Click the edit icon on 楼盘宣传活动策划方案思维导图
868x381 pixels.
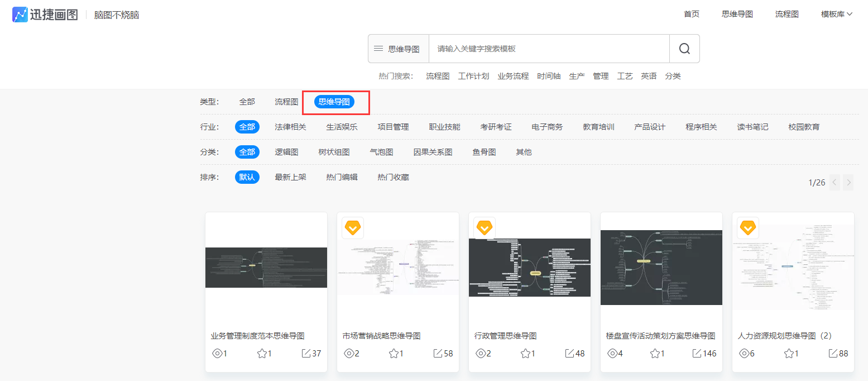[697, 354]
